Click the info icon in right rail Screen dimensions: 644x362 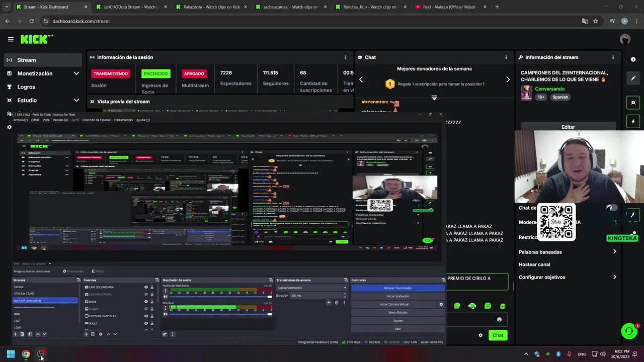[633, 59]
